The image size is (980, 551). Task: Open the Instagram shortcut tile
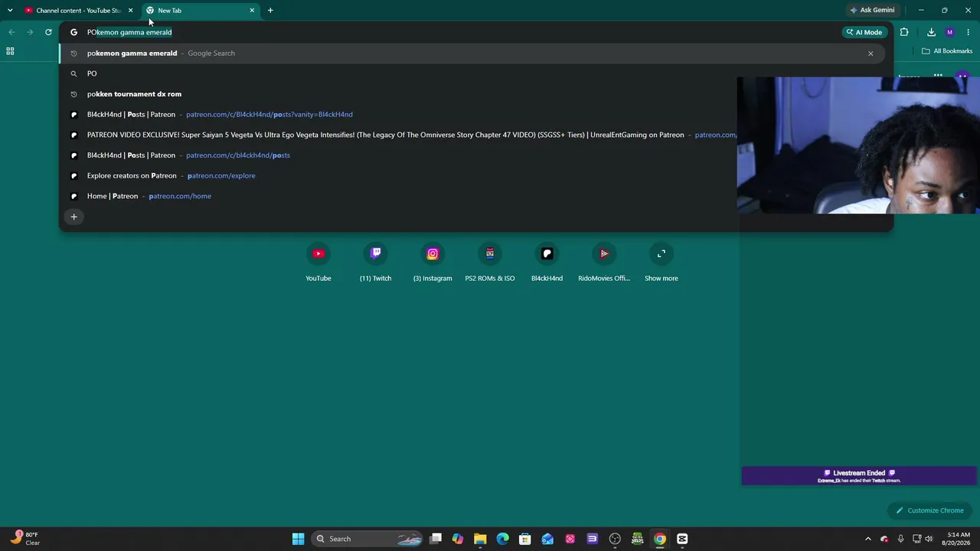point(433,262)
